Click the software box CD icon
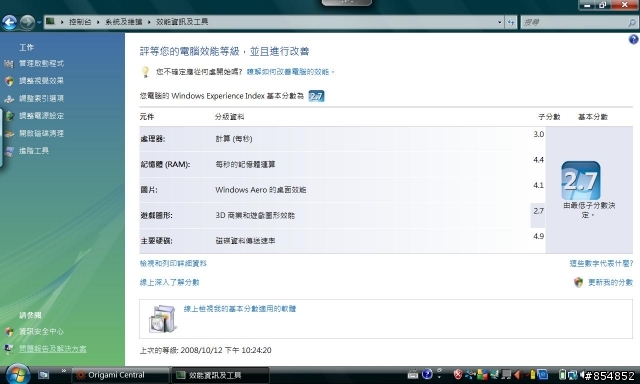The image size is (640, 384). point(162,319)
